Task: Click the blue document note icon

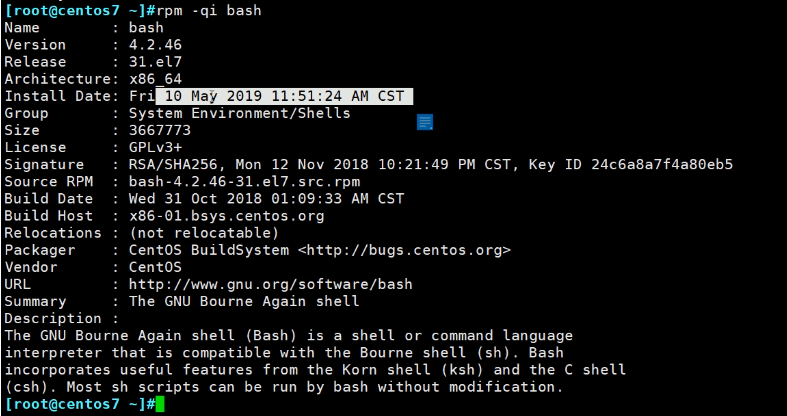Action: (425, 122)
